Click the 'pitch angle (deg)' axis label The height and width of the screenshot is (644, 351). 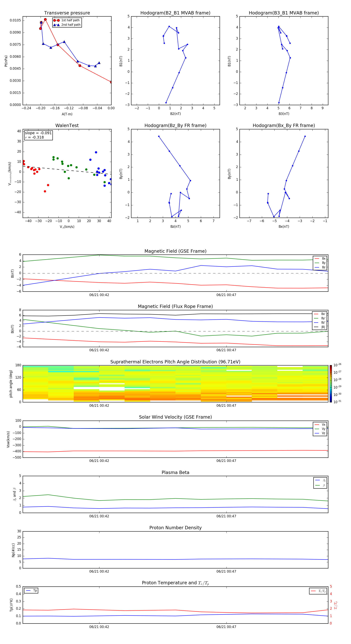[x=11, y=384]
